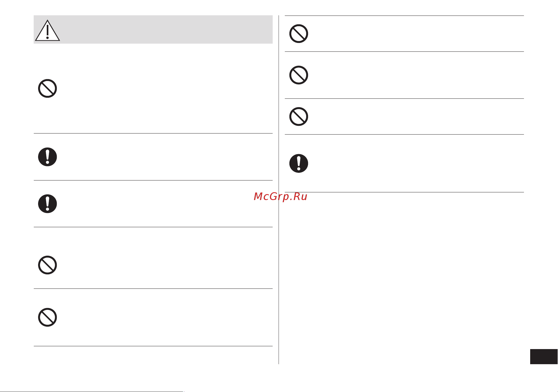The image size is (558, 392).
Task: Click the left column's second prohibition icon
Action: tap(47, 265)
